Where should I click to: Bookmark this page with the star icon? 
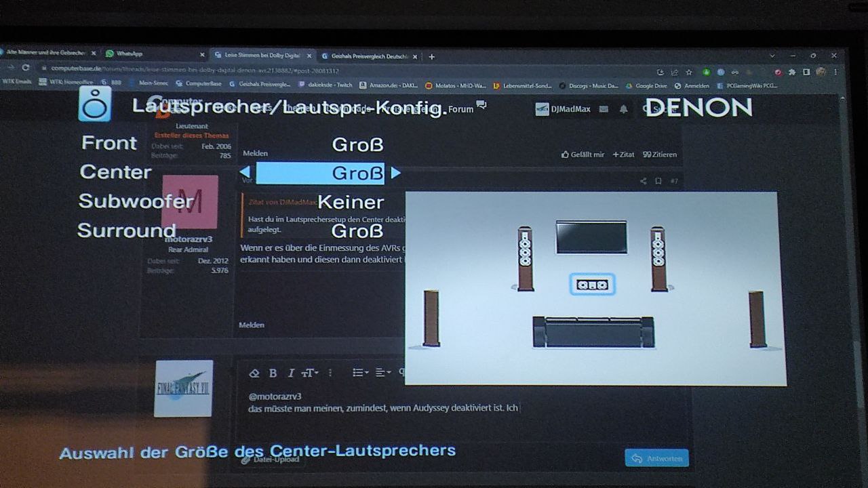[689, 72]
